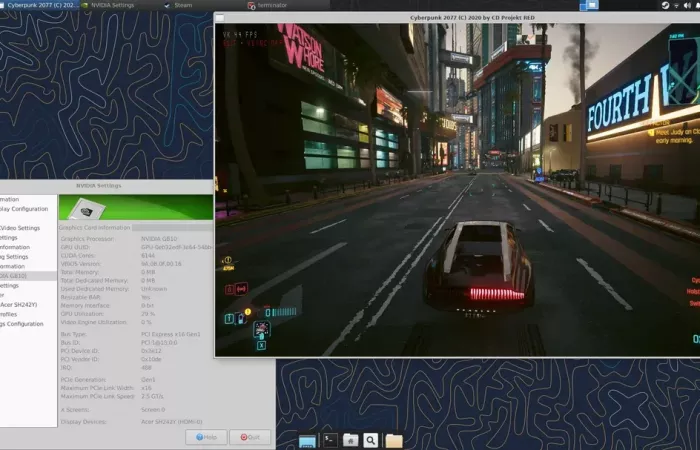Open the network tray indicator
The height and width of the screenshot is (450, 700).
pyautogui.click(x=676, y=5)
